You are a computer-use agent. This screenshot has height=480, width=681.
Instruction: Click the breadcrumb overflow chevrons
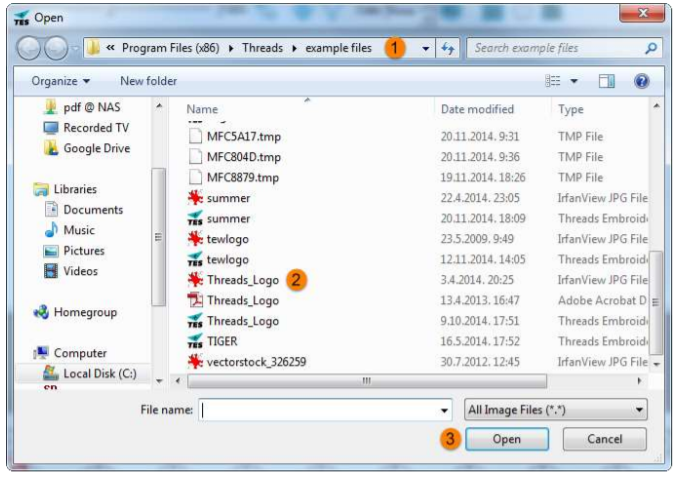pos(110,48)
